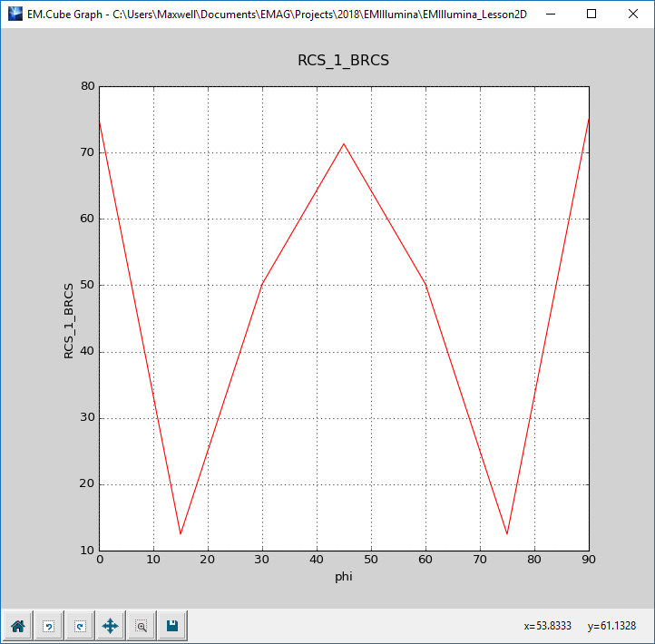Click the Home reset view icon
The width and height of the screenshot is (655, 644).
click(x=17, y=626)
